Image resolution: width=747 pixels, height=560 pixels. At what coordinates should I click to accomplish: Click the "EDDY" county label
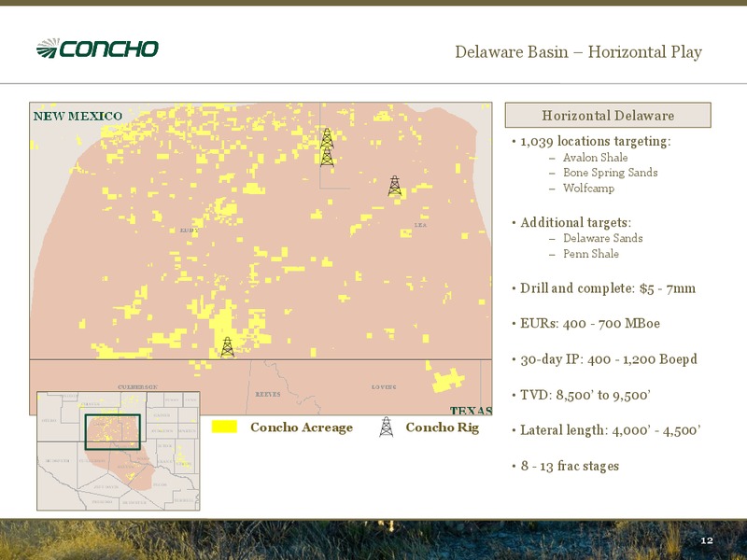(190, 231)
